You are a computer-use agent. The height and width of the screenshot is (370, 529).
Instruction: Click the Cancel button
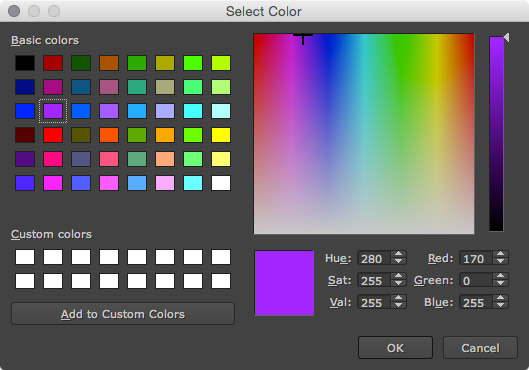[x=480, y=347]
